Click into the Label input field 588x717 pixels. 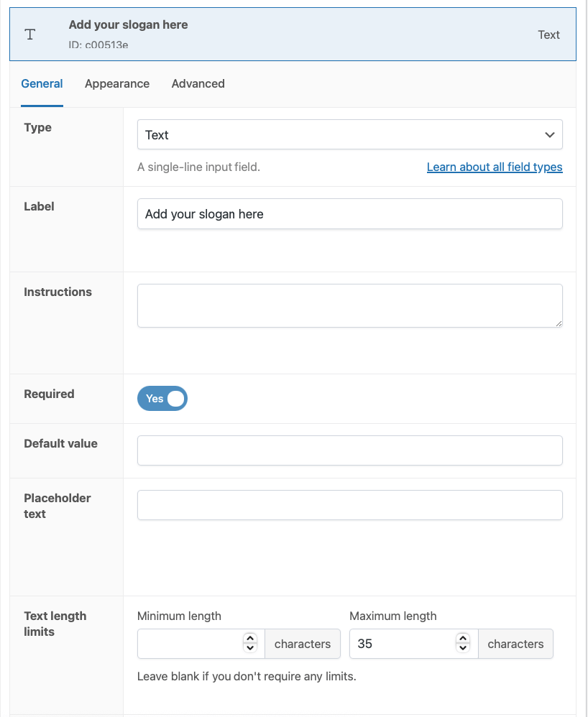[349, 214]
